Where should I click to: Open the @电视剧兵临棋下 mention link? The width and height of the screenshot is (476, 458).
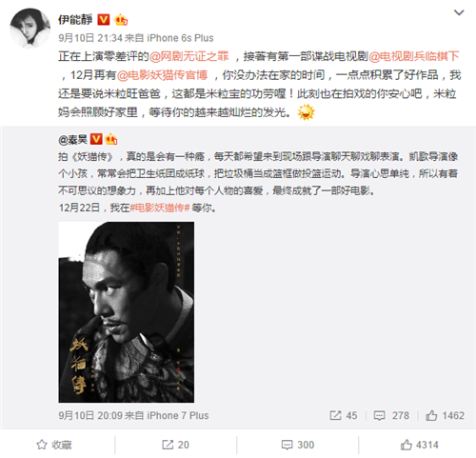414,56
